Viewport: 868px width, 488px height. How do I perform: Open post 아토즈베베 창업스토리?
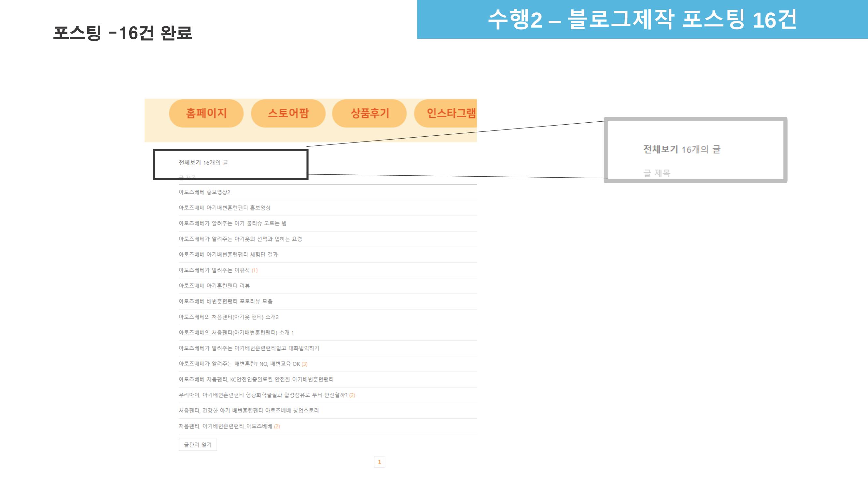[x=249, y=411]
